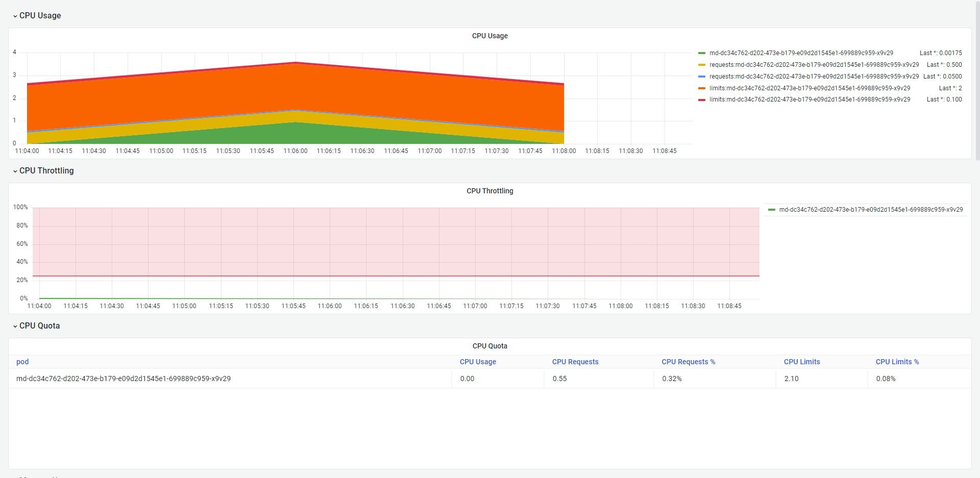Click yellow requests legend color swatch
980x478 pixels.
click(702, 65)
